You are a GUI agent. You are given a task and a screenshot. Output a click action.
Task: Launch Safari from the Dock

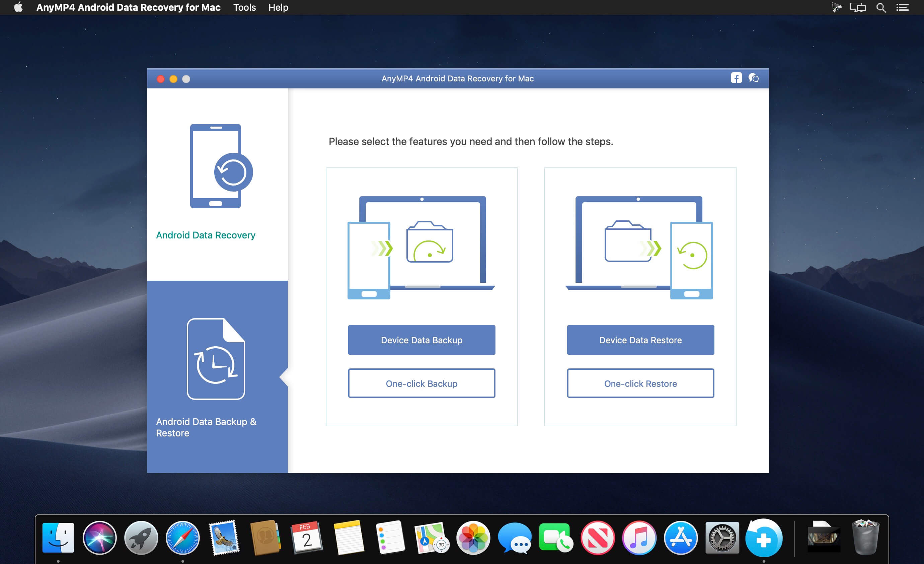182,538
